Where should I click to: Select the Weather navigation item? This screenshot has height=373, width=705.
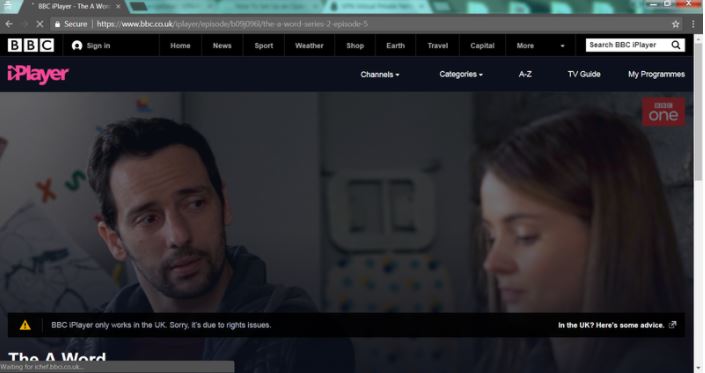coord(309,45)
